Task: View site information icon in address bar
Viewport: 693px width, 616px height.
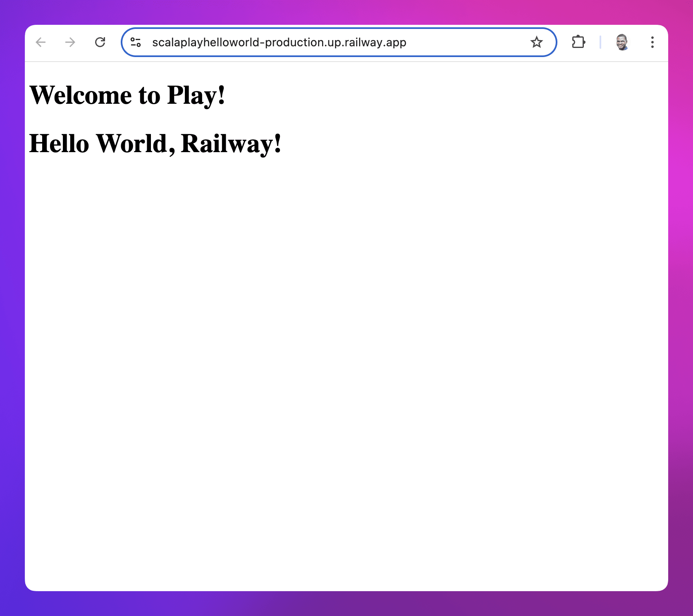Action: 136,42
